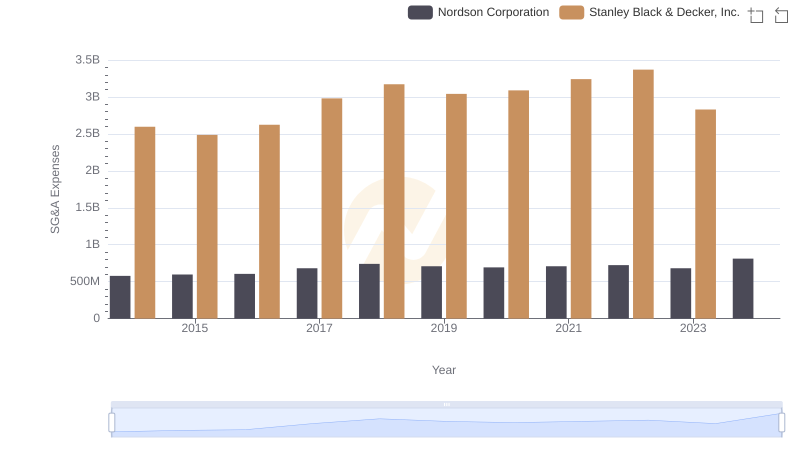Click the 1B y-axis label
Image resolution: width=800 pixels, height=461 pixels.
pos(92,244)
